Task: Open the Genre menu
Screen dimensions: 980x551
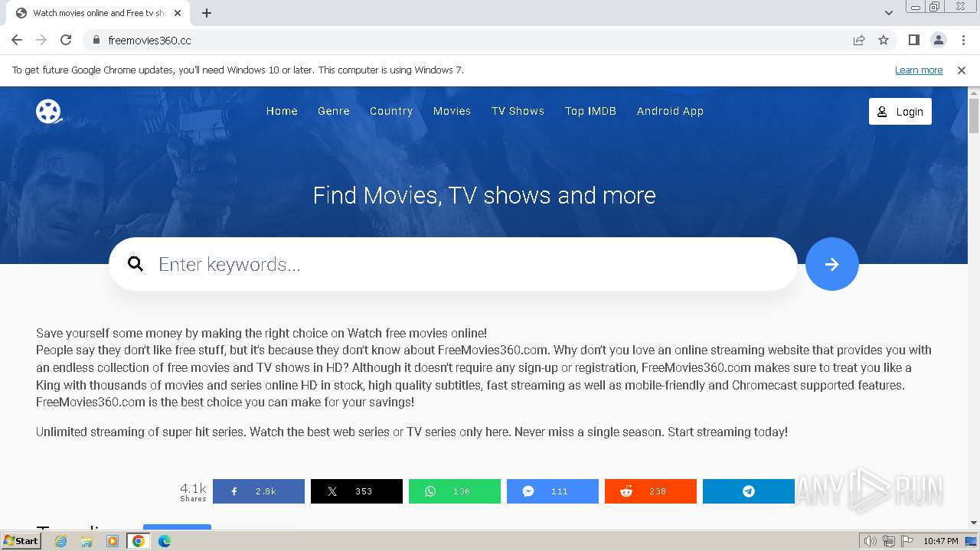Action: click(x=334, y=111)
